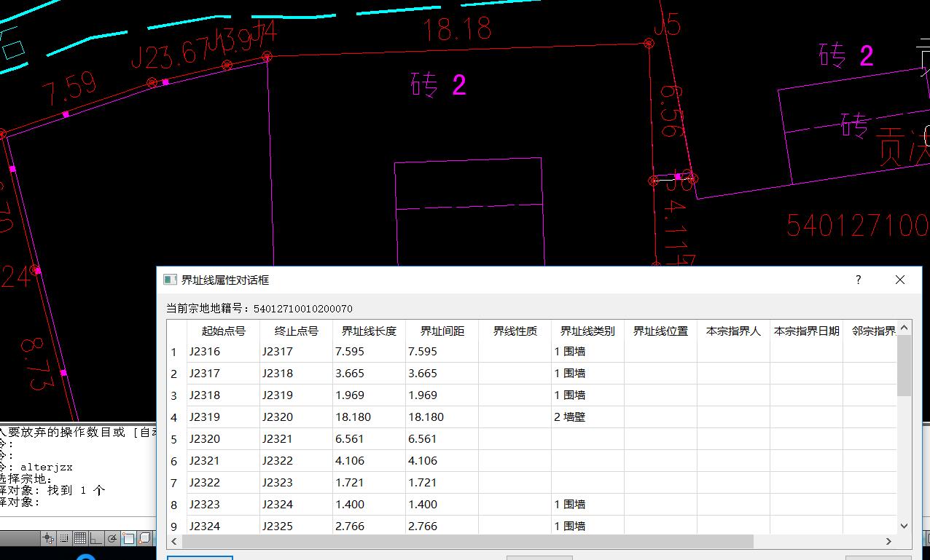Viewport: 930px width, 560px height.
Task: Click start point cell J2320
Action: [x=224, y=439]
